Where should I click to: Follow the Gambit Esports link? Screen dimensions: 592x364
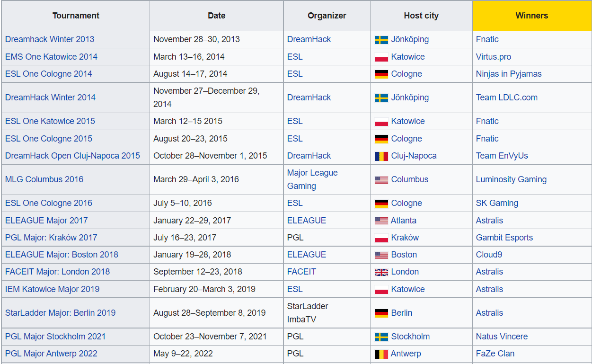click(x=504, y=238)
